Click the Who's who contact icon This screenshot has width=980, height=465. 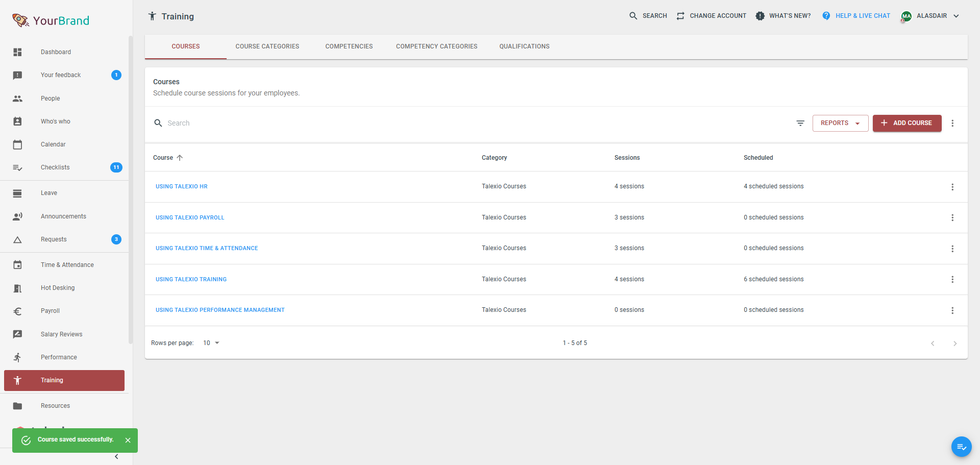[x=17, y=121]
